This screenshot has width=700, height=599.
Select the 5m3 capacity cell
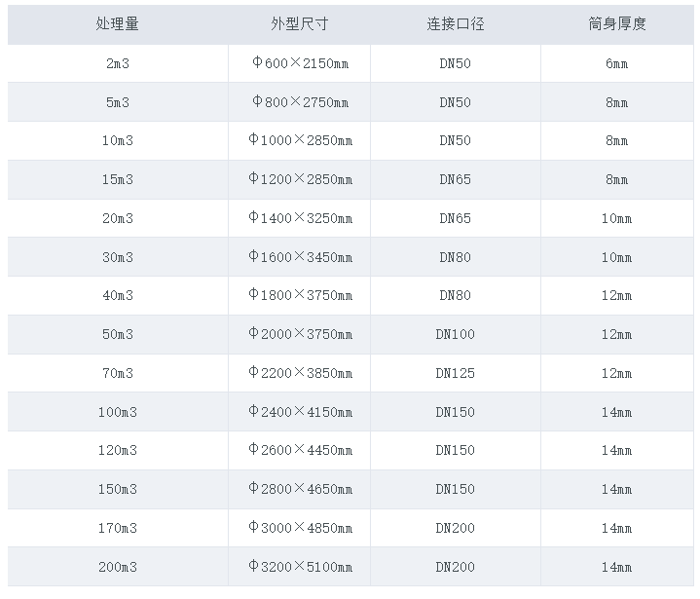tap(117, 102)
